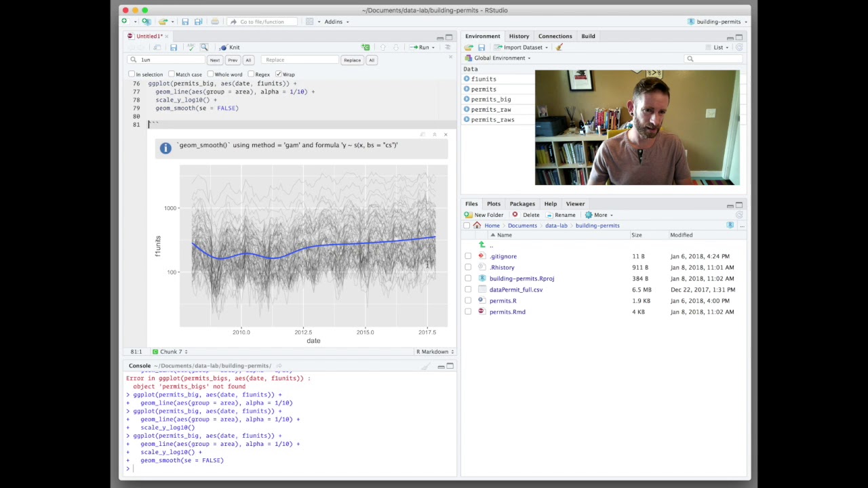Click the find search input field
Viewport: 868px width, 488px height.
[x=167, y=60]
